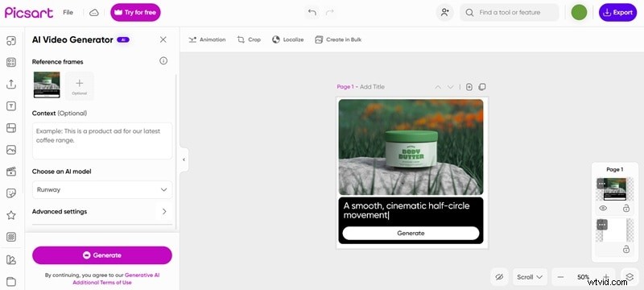Move page down with the down chevron
644x290 pixels.
pos(450,87)
